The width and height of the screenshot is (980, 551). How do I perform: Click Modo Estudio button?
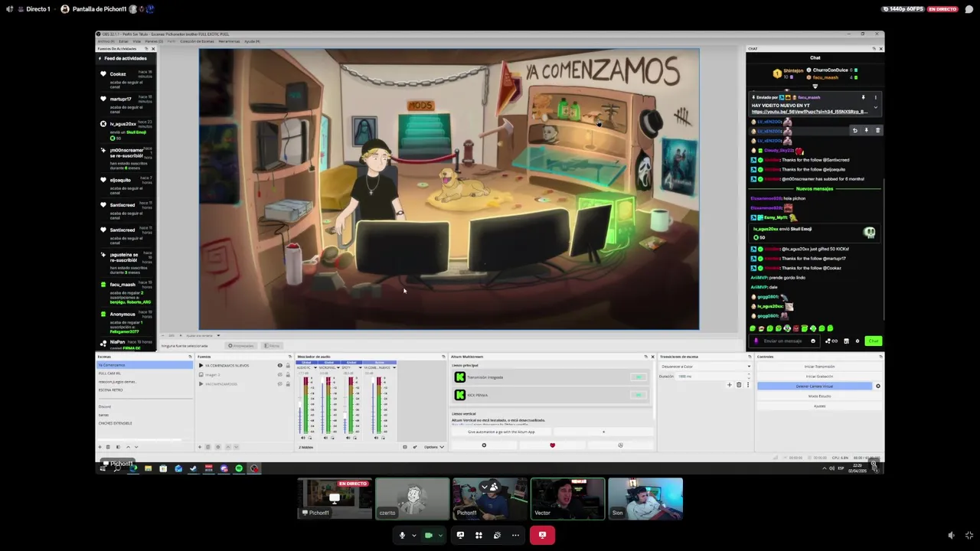click(x=819, y=396)
